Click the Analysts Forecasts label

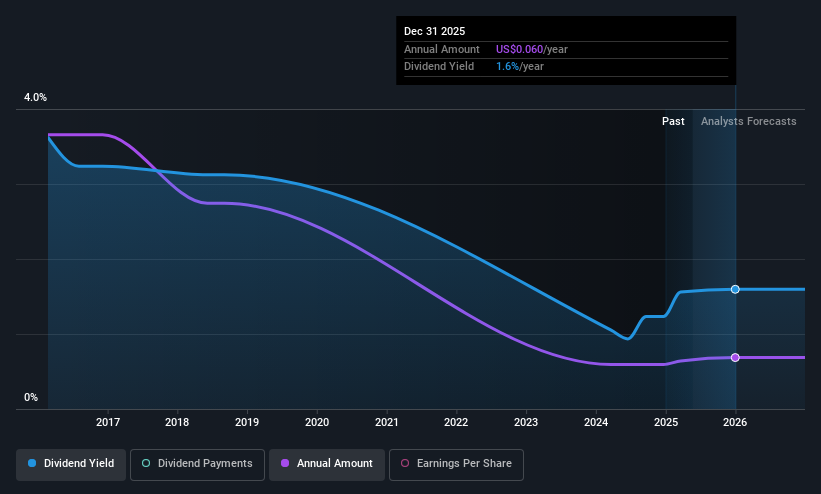pyautogui.click(x=748, y=121)
